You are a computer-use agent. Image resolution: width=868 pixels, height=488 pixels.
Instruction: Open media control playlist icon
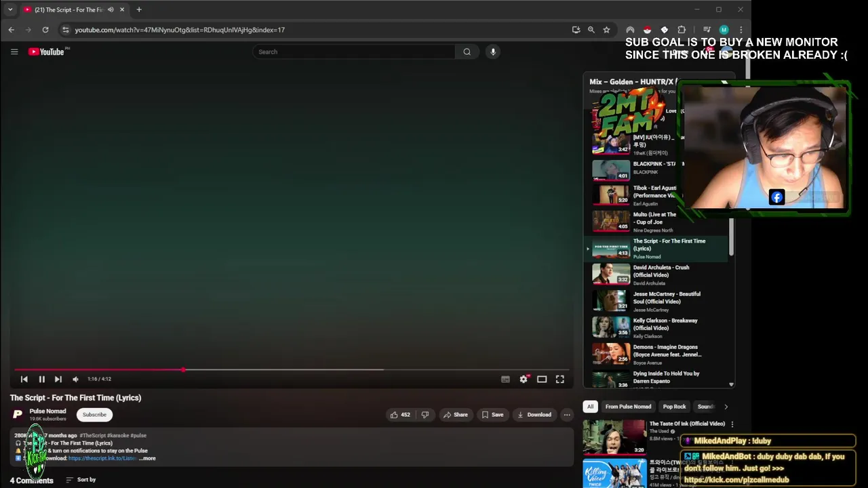(707, 30)
